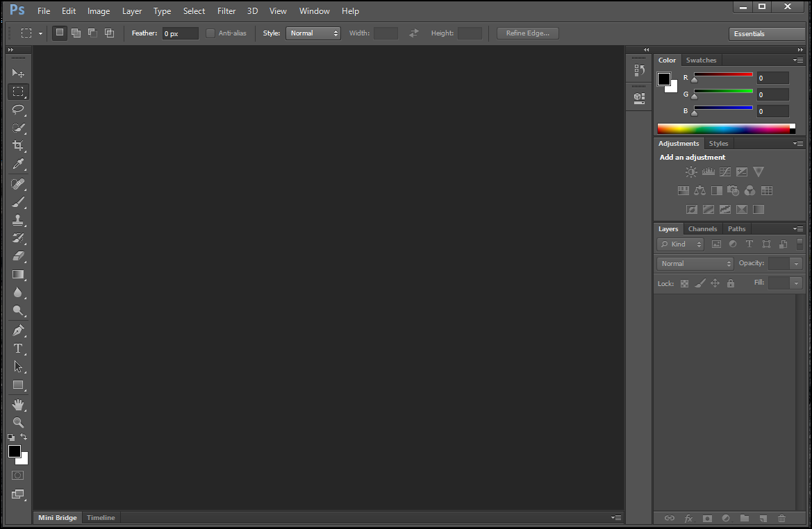Click the delete layer trash icon
Screen dimensions: 812x529
coord(782,518)
